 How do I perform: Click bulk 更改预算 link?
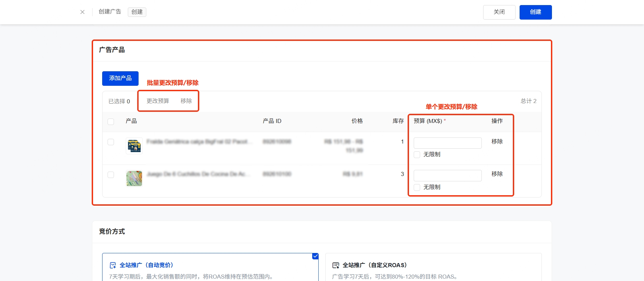[158, 101]
